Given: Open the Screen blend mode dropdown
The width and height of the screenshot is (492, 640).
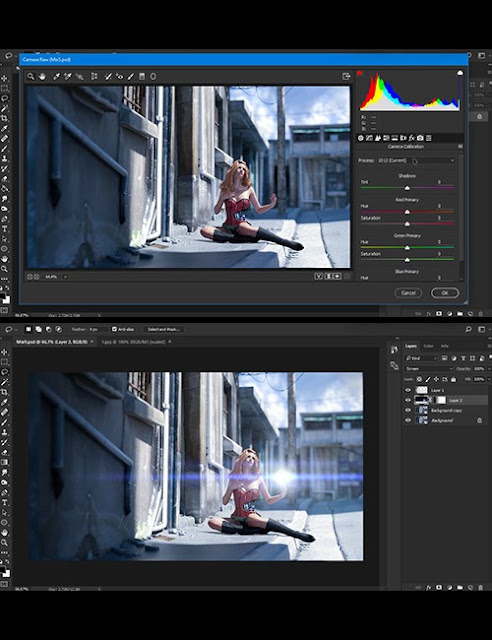Looking at the screenshot, I should pos(429,369).
